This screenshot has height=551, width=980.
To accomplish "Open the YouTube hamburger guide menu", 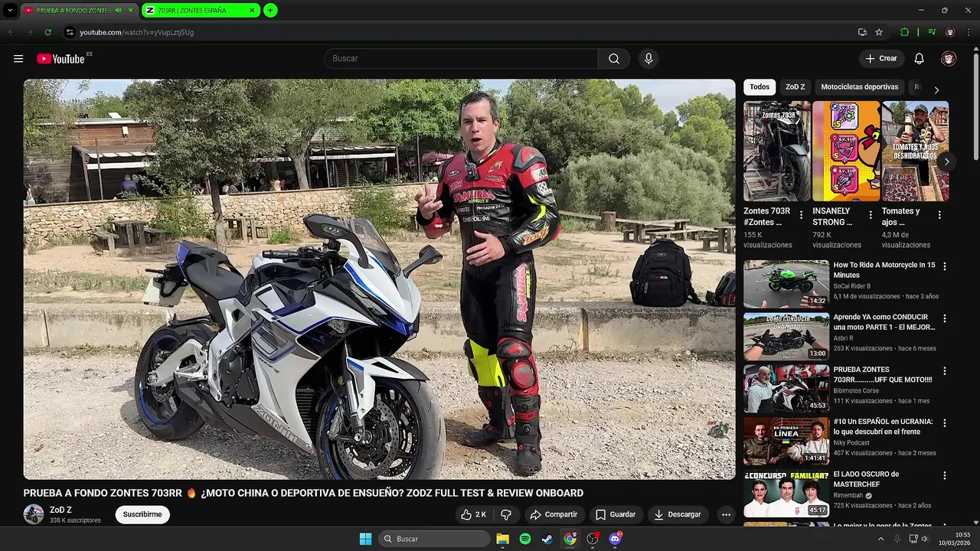I will click(x=18, y=59).
